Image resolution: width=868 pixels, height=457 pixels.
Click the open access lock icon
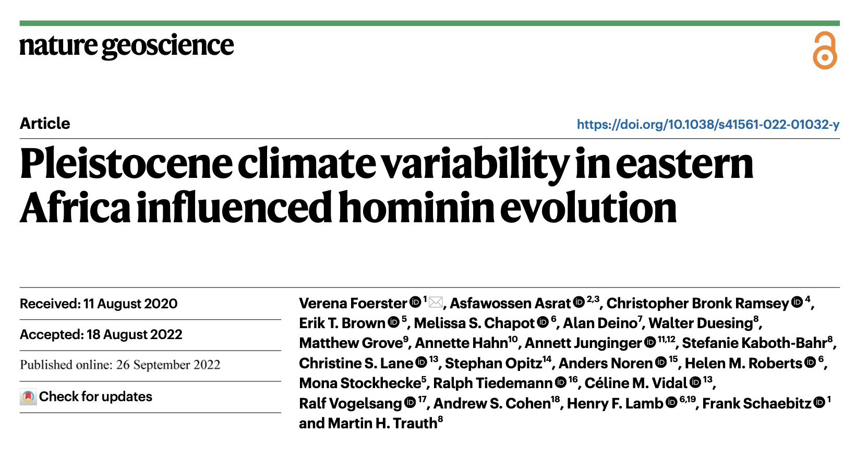point(825,51)
